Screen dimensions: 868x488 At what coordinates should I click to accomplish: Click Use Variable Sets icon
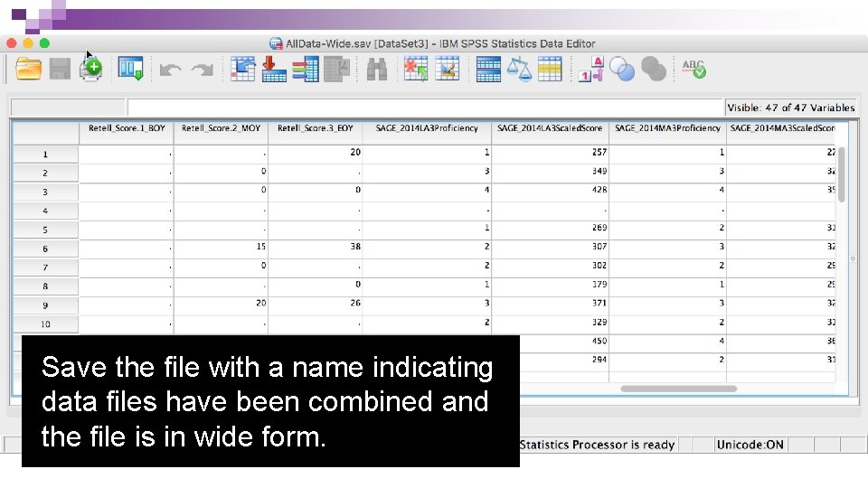(x=622, y=70)
